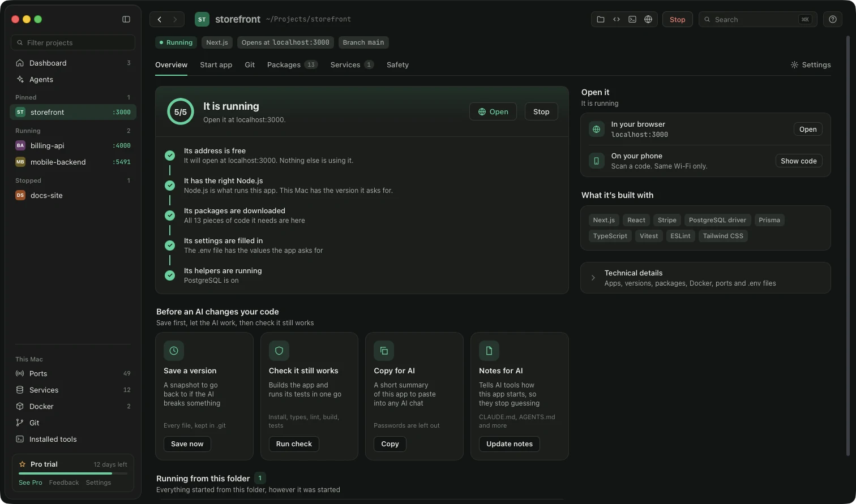Toggle the sidebar panel icon
Image resolution: width=856 pixels, height=504 pixels.
(126, 19)
